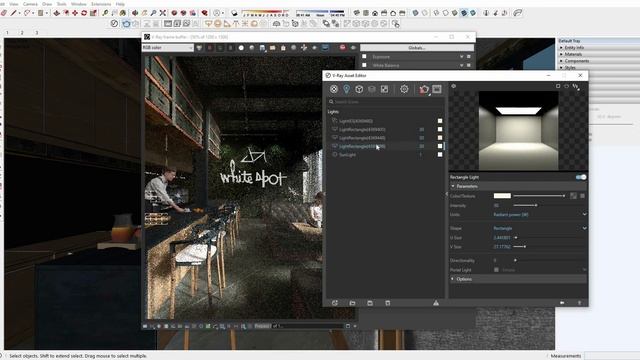Toggle the Rectangle Light on/off switch
Image resolution: width=640 pixels, height=360 pixels.
coord(581,177)
